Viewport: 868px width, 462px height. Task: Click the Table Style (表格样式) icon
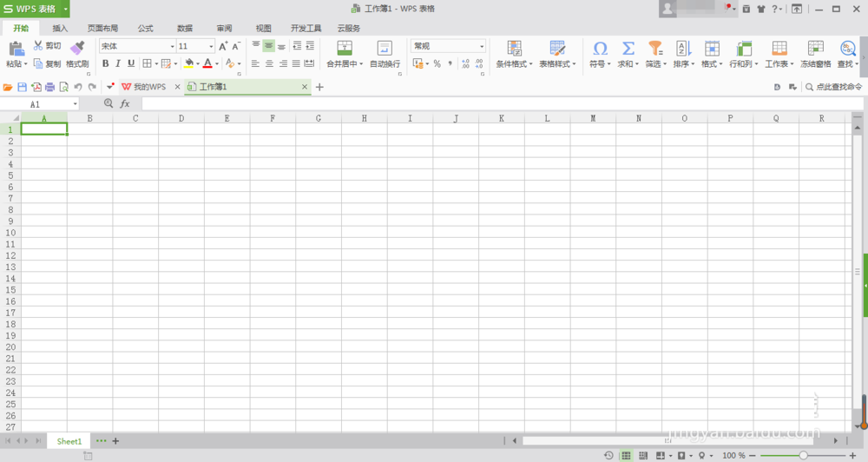[557, 48]
